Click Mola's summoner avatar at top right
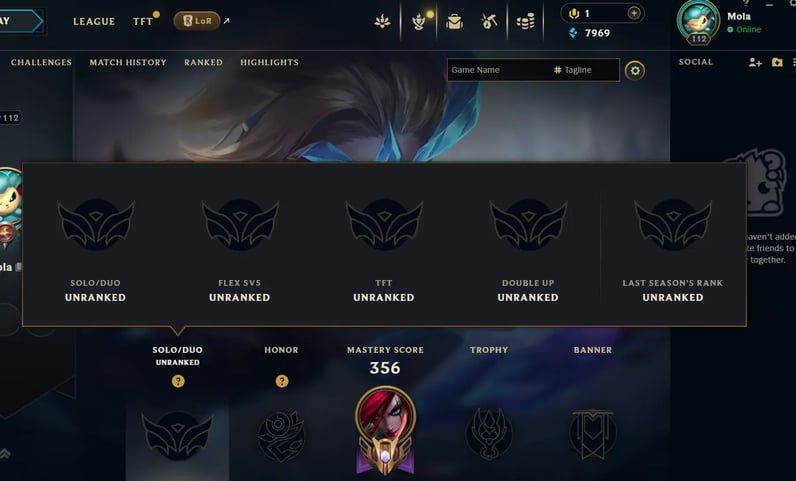796x481 pixels. [698, 21]
